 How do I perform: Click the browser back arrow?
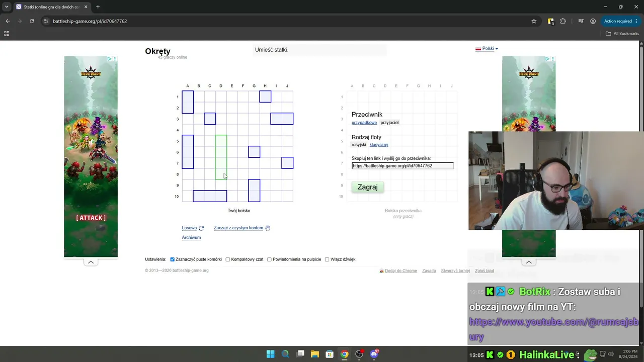8,21
